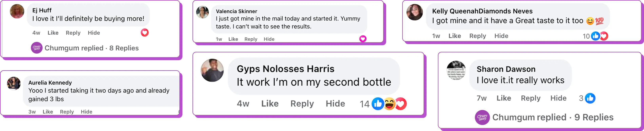Screen dimensions: 644x131
Task: Click the thumbs-up reaction on Gyps Harris' comment
Action: tap(377, 104)
